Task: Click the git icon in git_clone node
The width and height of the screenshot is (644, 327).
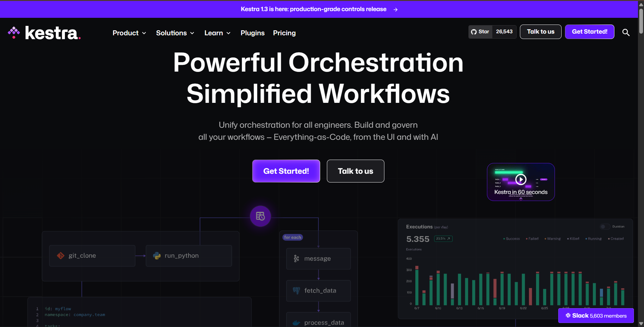Action: point(61,255)
